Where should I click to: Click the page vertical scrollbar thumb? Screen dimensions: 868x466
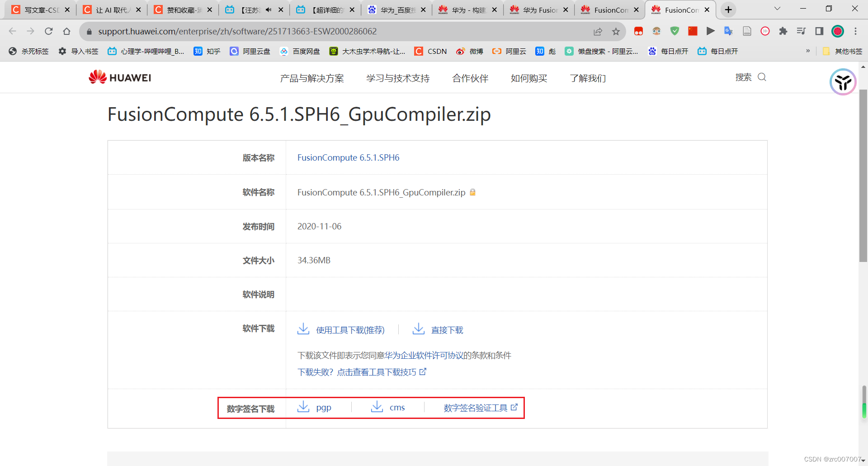(x=863, y=176)
